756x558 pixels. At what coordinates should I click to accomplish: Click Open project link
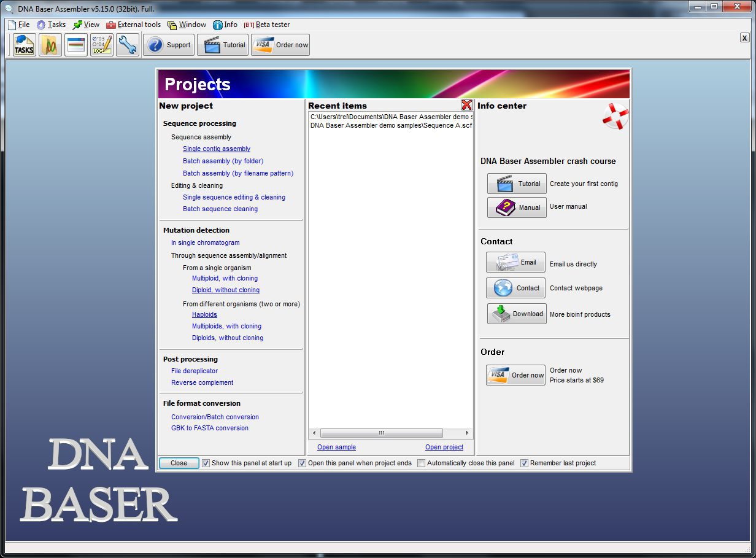444,447
